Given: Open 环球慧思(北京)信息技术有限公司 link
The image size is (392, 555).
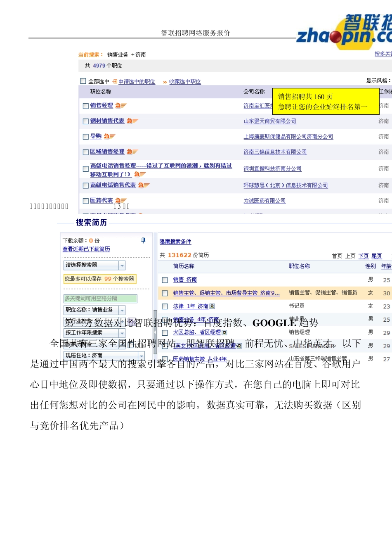Looking at the screenshot, I should (x=286, y=185).
